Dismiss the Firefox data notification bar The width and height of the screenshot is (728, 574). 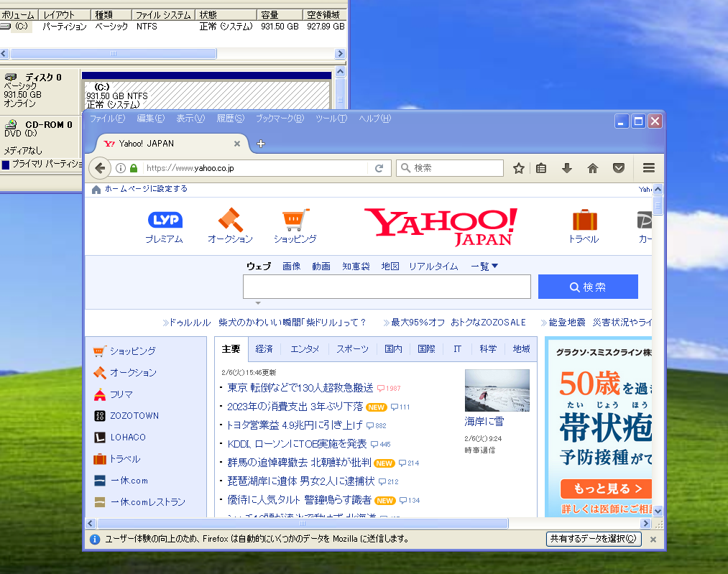click(x=653, y=540)
